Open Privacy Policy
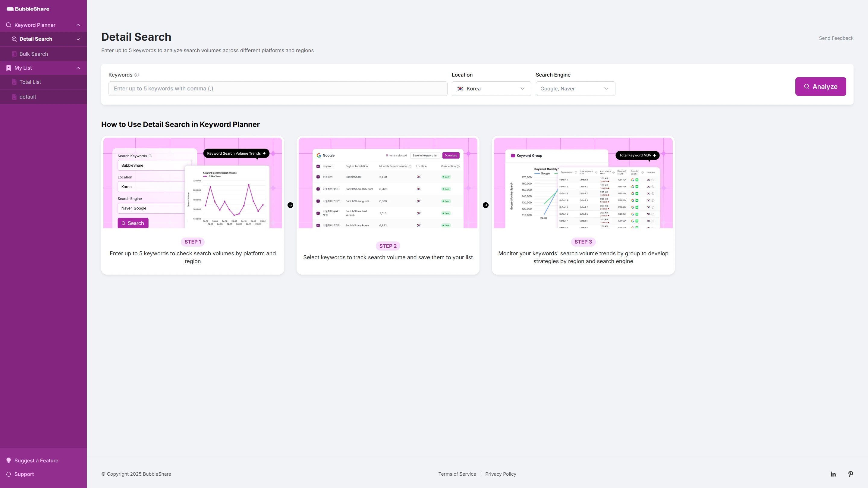This screenshot has width=868, height=488. (x=500, y=474)
